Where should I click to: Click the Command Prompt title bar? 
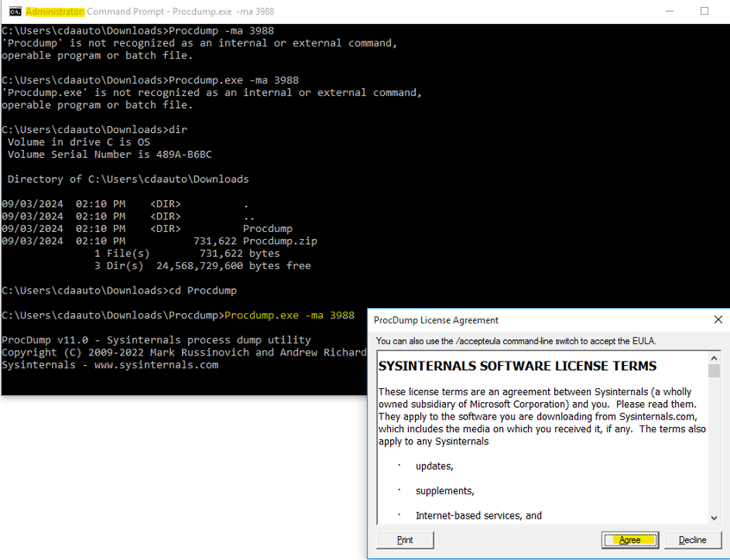345,11
